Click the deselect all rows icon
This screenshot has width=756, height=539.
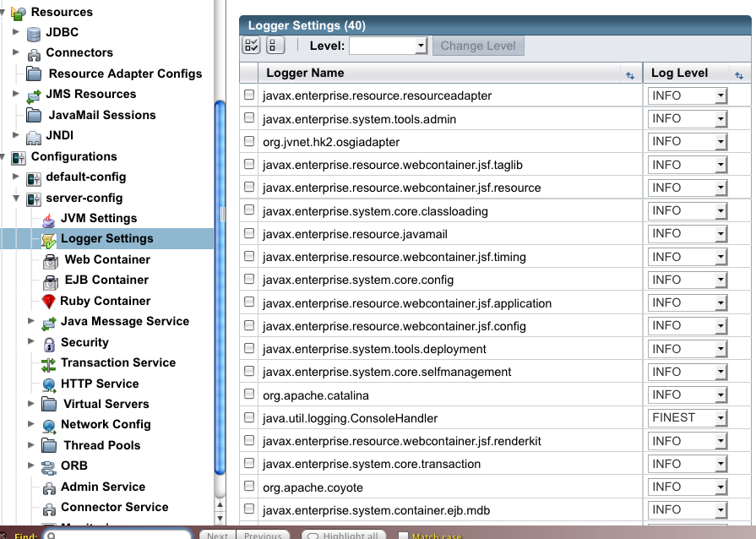pyautogui.click(x=279, y=46)
